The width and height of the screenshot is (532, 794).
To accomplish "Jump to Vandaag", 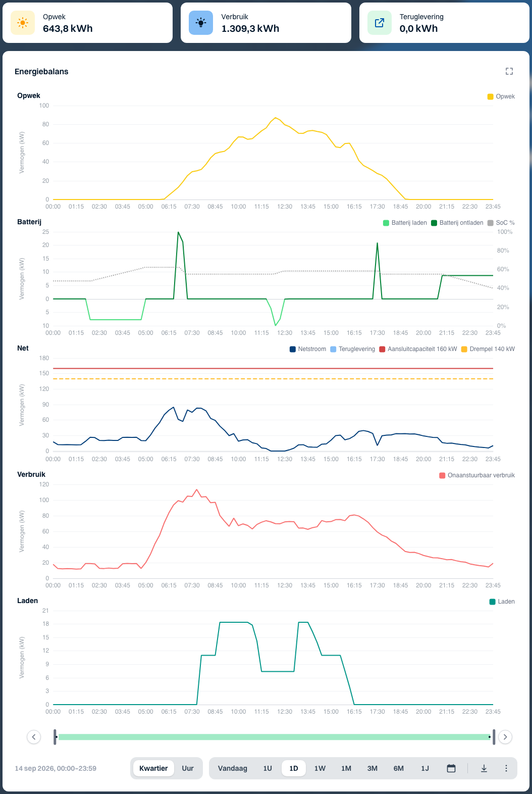I will (x=233, y=768).
